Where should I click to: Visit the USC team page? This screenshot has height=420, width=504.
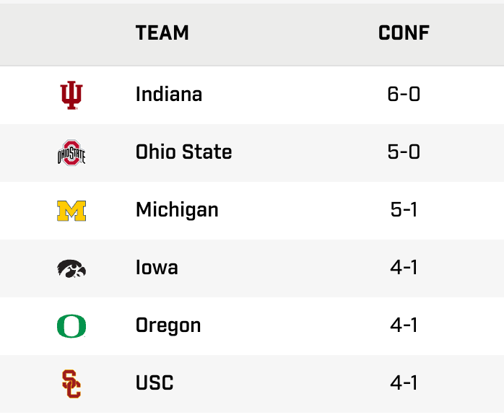tap(155, 383)
